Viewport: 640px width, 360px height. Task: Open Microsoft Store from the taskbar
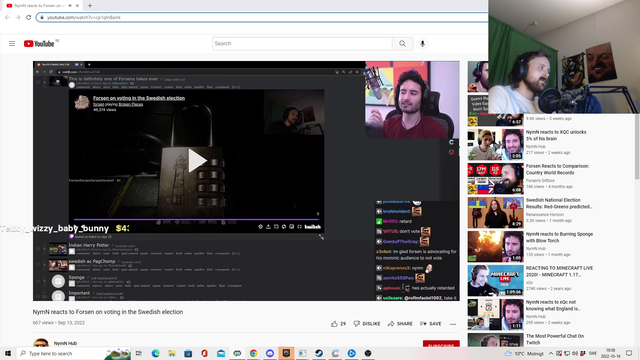188,353
